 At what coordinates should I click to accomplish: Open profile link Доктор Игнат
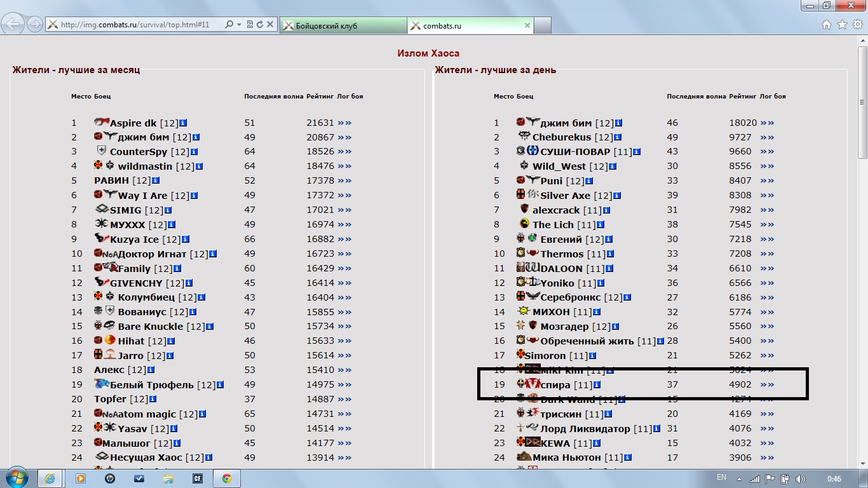(x=153, y=254)
